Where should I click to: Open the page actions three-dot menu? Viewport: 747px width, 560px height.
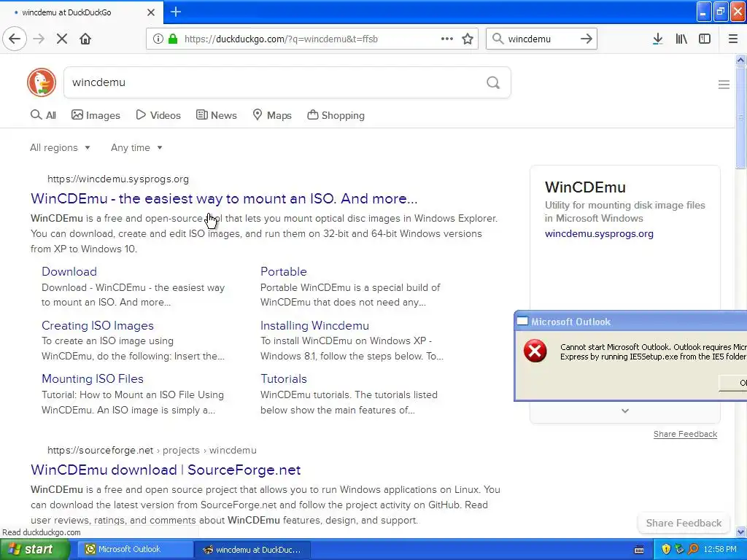(447, 39)
